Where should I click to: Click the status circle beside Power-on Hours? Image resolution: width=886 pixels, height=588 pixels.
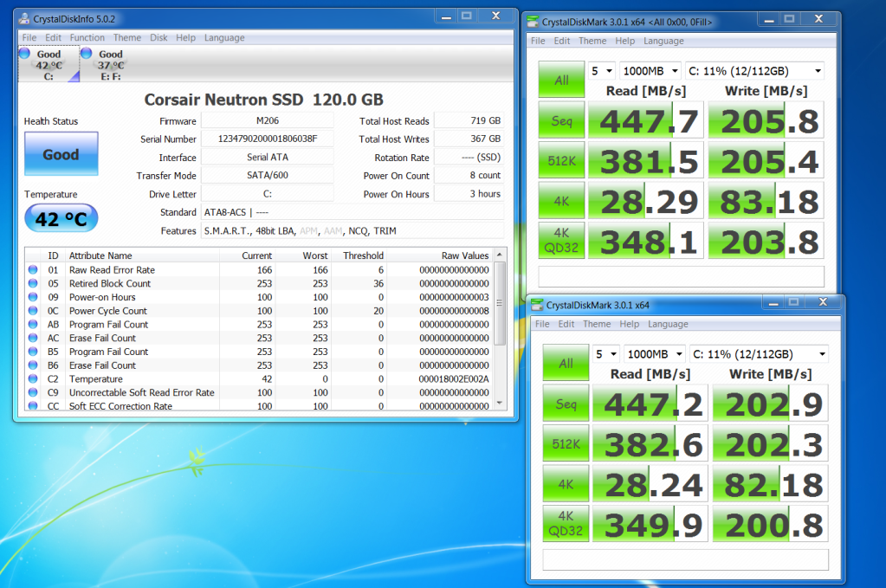[33, 297]
